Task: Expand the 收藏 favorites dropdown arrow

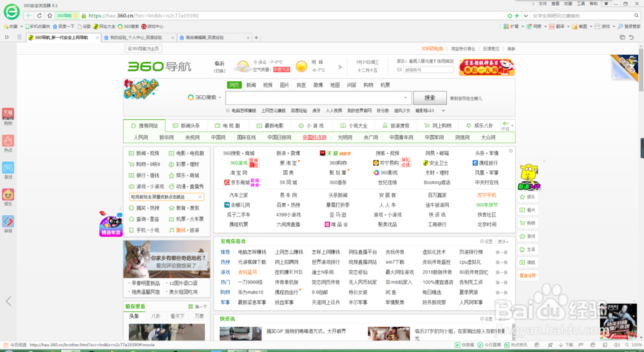Action: pos(22,26)
